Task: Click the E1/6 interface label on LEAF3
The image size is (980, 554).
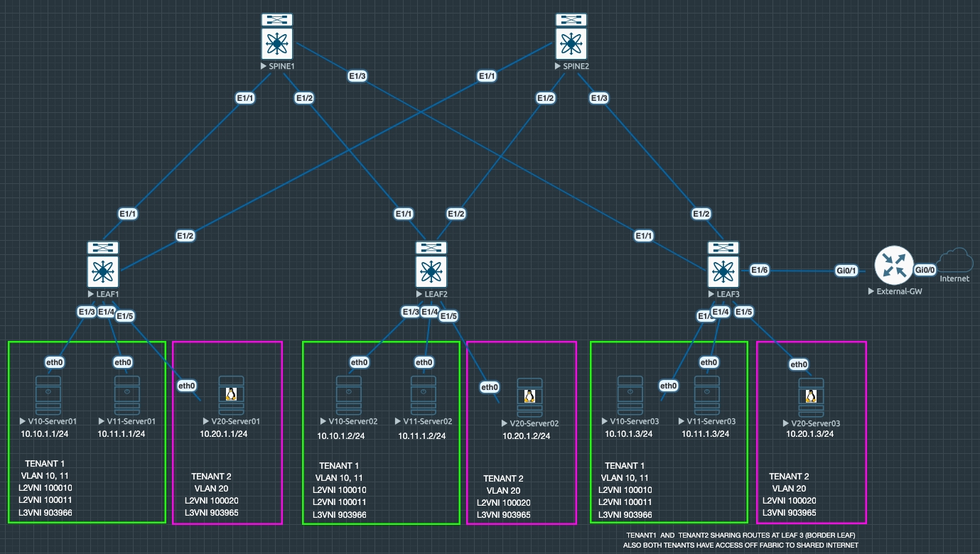Action: pyautogui.click(x=760, y=270)
